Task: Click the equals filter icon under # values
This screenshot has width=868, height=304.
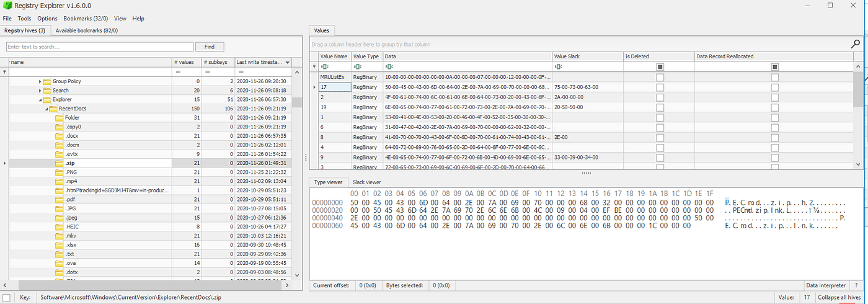Action: coord(178,72)
